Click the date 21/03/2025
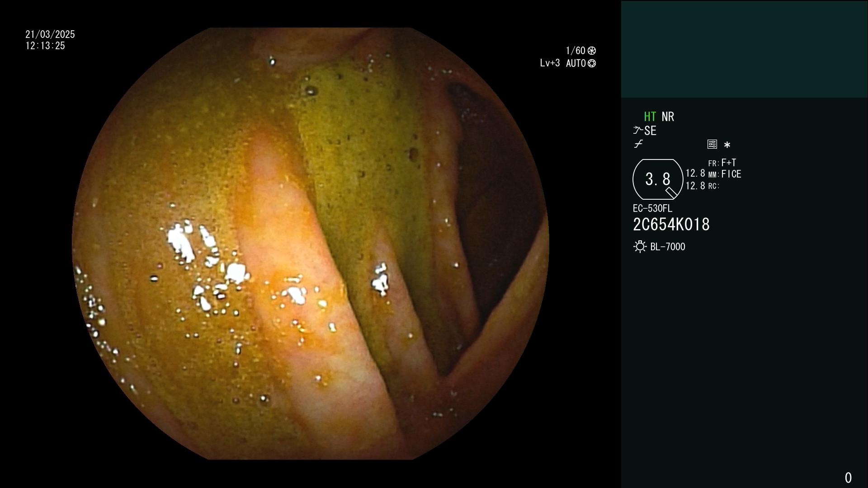 tap(50, 34)
